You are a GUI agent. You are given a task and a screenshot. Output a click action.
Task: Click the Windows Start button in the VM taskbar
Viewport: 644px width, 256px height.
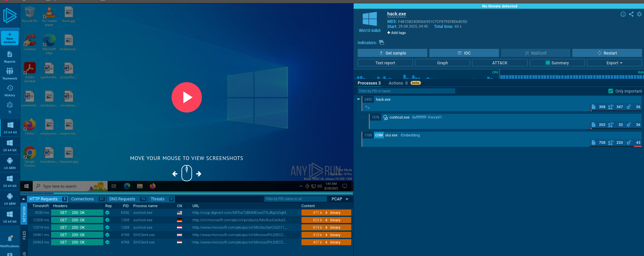coord(27,186)
